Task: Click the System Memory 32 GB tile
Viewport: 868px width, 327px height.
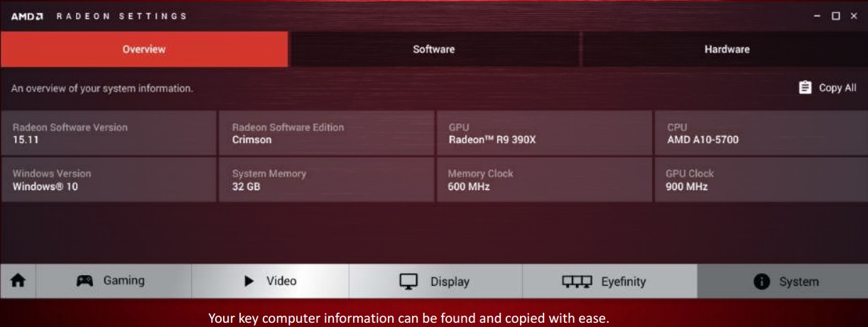Action: click(326, 179)
